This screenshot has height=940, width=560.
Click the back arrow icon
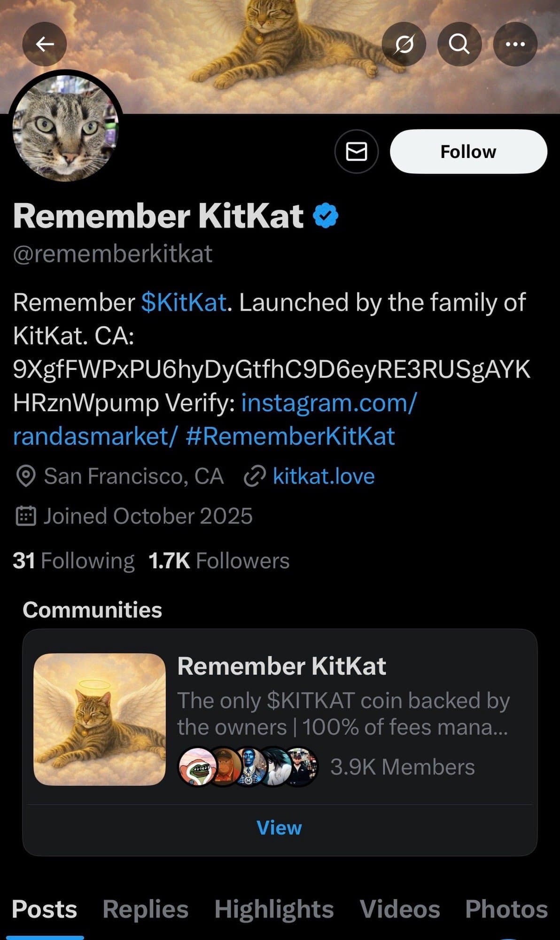(x=45, y=44)
